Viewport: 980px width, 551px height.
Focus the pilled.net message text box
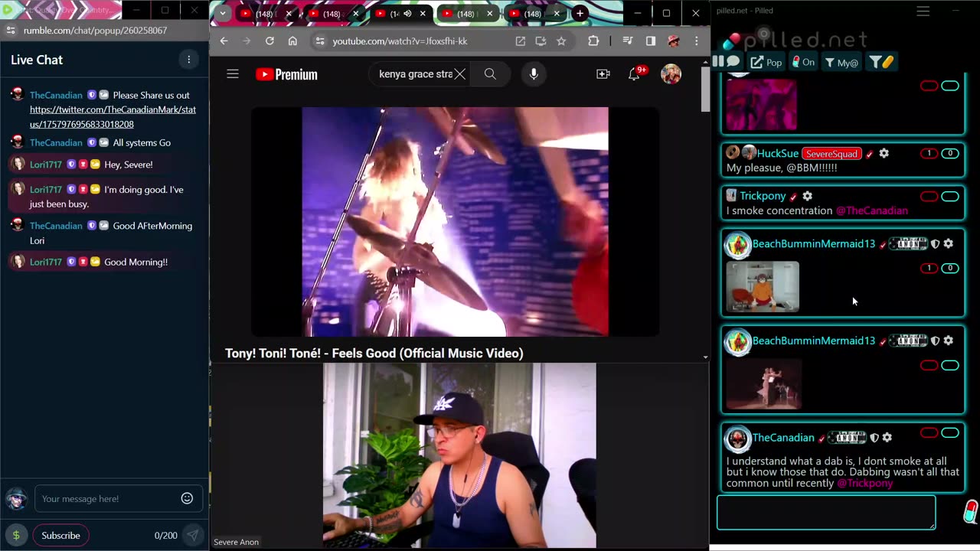click(x=826, y=512)
